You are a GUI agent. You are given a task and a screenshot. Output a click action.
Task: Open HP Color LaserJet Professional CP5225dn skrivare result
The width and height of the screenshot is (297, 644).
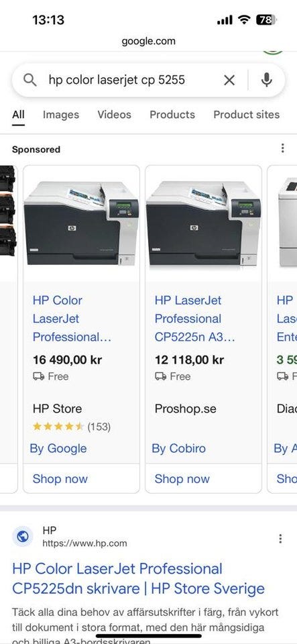point(138,579)
